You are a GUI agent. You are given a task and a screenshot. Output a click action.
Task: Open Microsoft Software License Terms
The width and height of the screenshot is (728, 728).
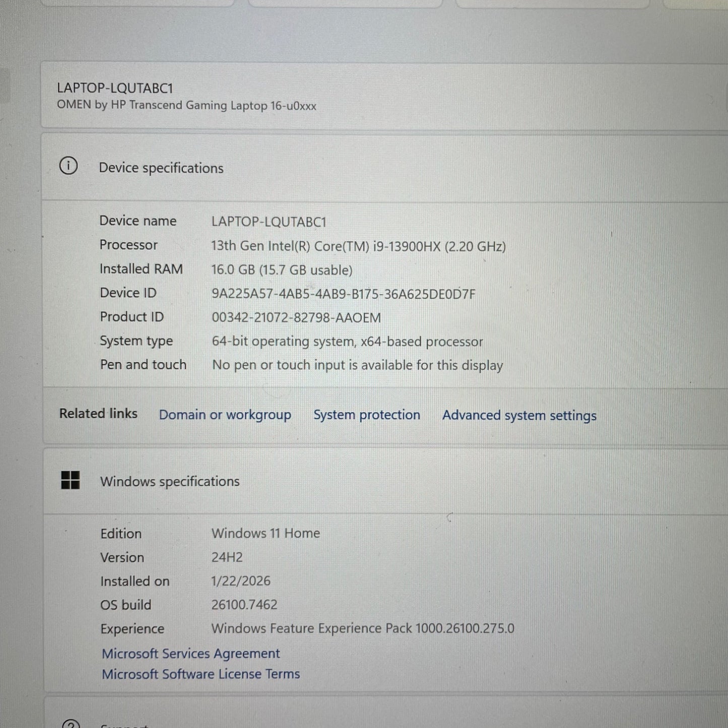pos(201,674)
